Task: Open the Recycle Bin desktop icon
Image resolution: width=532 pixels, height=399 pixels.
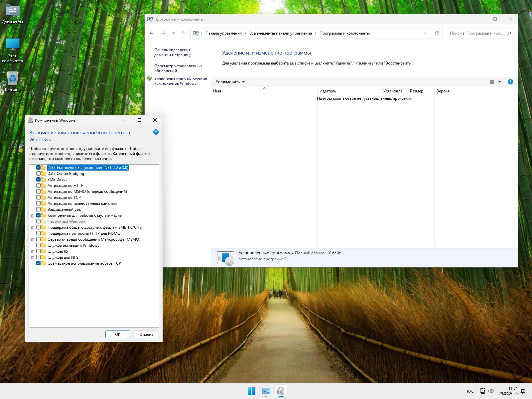Action: pyautogui.click(x=12, y=79)
